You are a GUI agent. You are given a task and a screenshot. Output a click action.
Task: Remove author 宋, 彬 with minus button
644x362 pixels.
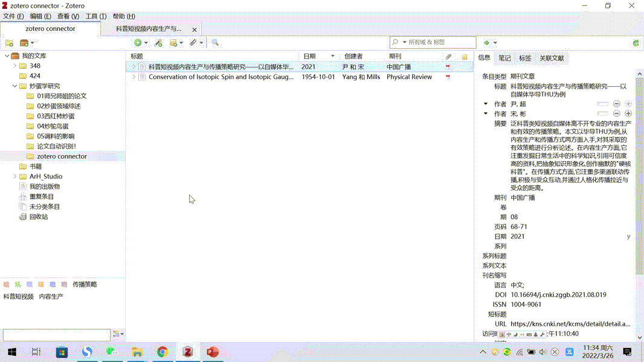coord(616,113)
